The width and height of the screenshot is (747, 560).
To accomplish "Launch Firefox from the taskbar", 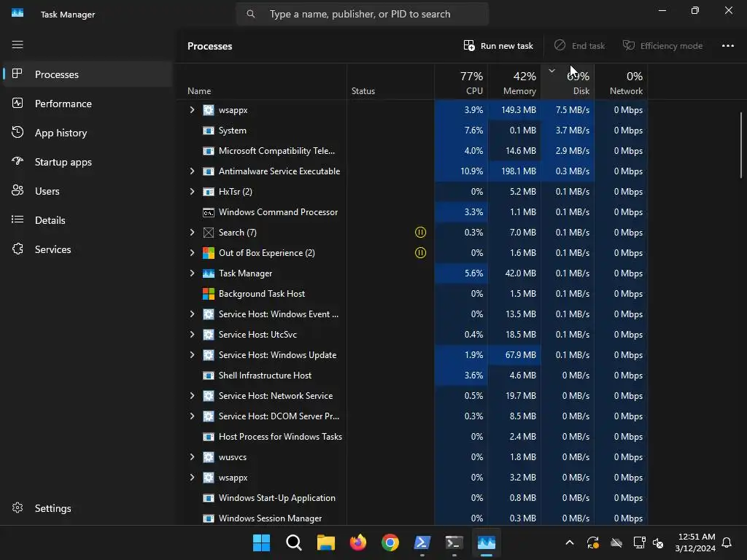I will (x=357, y=542).
